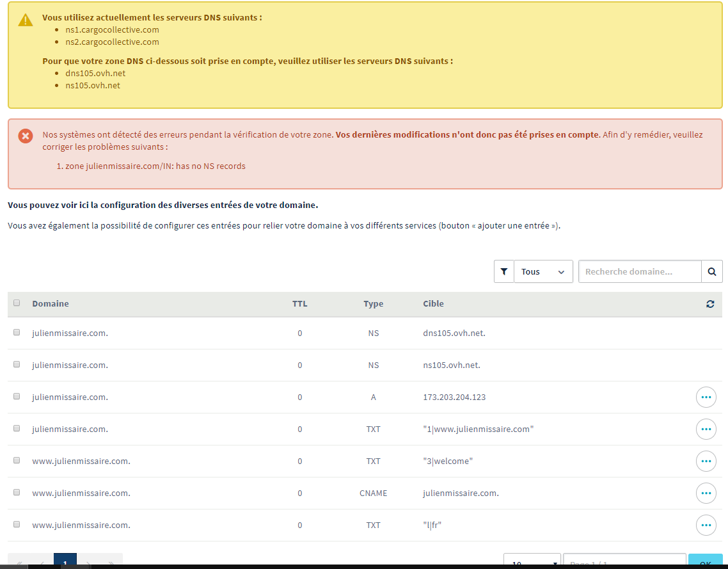Image resolution: width=728 pixels, height=569 pixels.
Task: Open actions menu for "l|fr" TXT record
Action: [706, 525]
